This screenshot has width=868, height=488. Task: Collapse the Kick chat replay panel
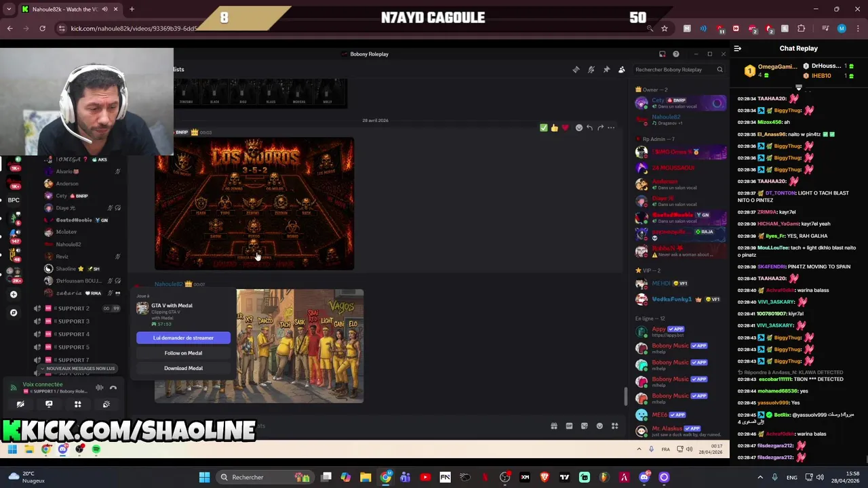tap(738, 48)
